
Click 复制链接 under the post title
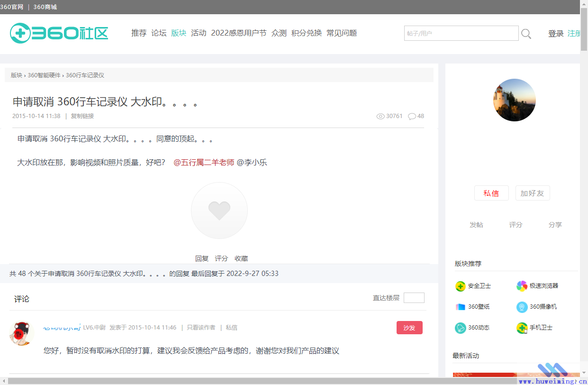point(82,116)
